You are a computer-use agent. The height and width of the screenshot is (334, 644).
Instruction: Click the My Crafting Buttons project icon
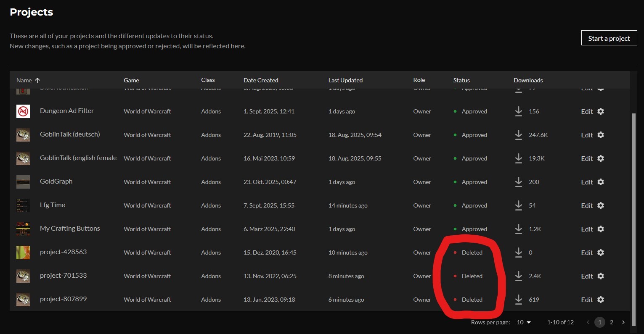pos(23,229)
